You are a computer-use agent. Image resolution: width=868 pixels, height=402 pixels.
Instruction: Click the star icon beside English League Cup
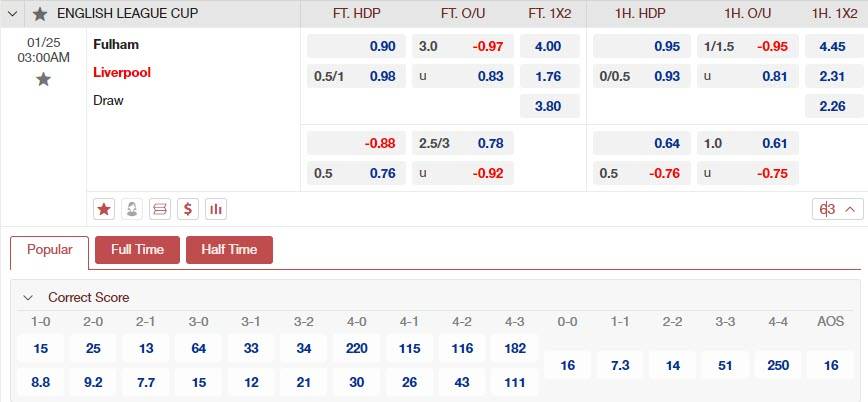40,14
